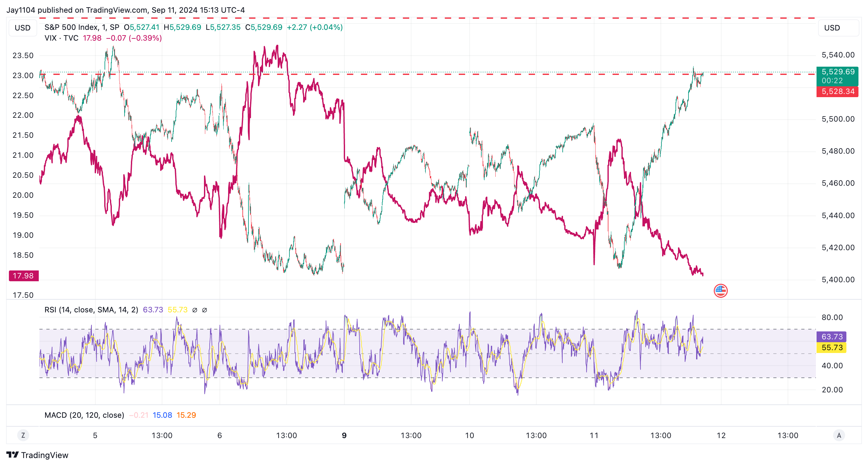This screenshot has height=466, width=868.
Task: Click the Z timezone toggle button
Action: click(23, 435)
